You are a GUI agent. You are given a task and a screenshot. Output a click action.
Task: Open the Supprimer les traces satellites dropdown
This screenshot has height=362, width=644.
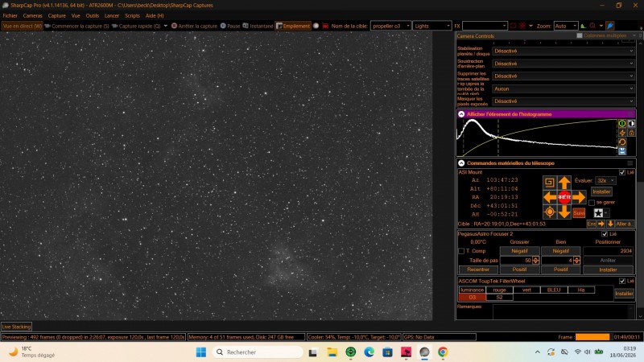[563, 76]
